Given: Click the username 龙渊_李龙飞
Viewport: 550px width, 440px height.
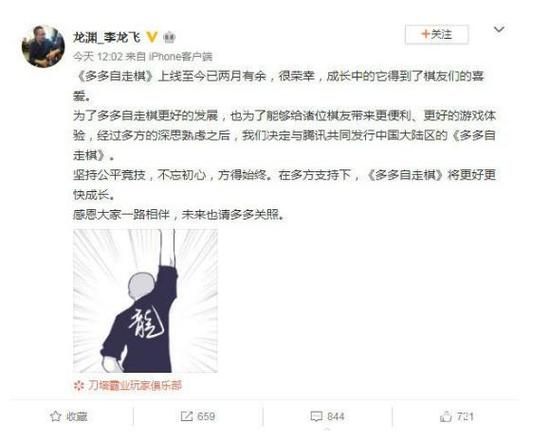Looking at the screenshot, I should click(x=107, y=37).
